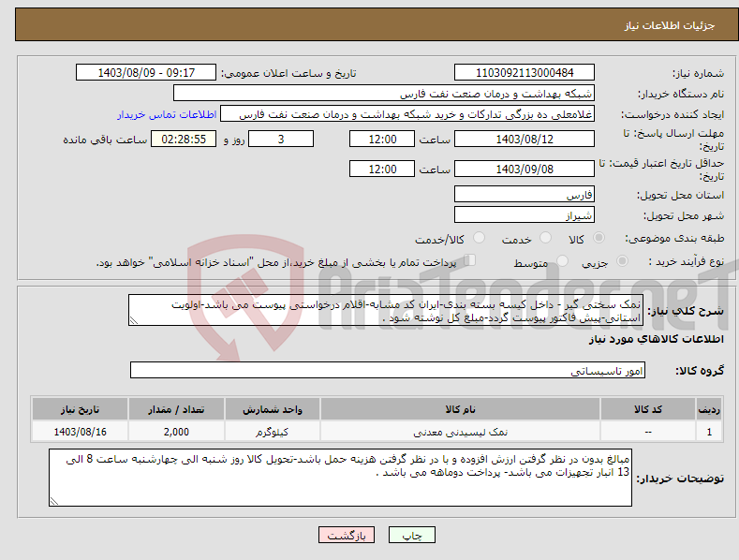Click the need date cell 1403/08/16
Image resolution: width=739 pixels, height=560 pixels.
[x=80, y=432]
